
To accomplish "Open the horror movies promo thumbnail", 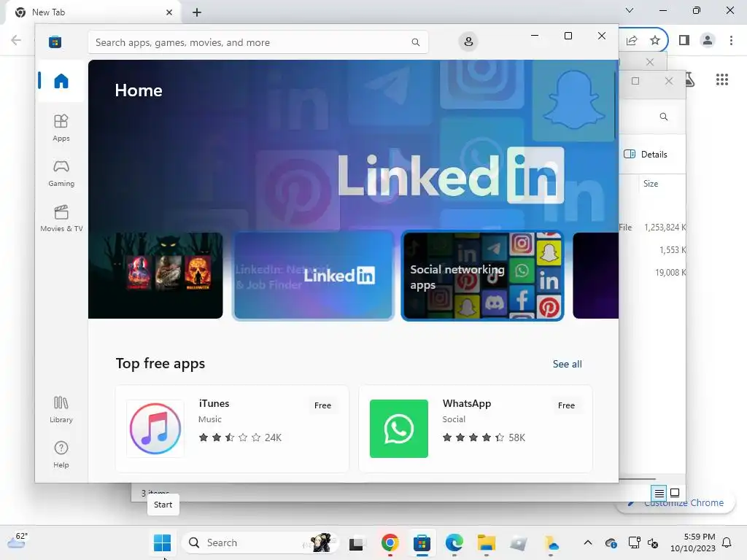I will pos(155,275).
